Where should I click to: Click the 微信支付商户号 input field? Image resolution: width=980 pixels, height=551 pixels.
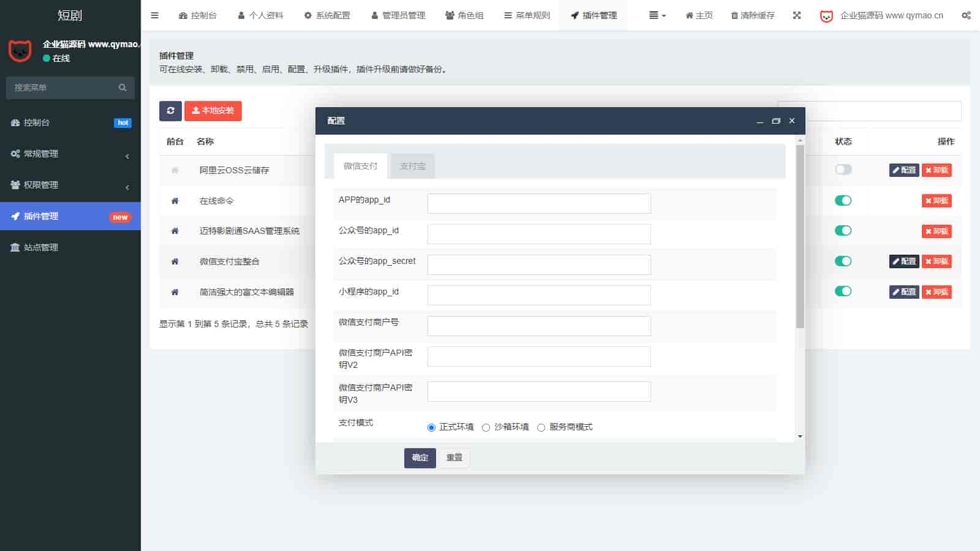click(x=538, y=326)
